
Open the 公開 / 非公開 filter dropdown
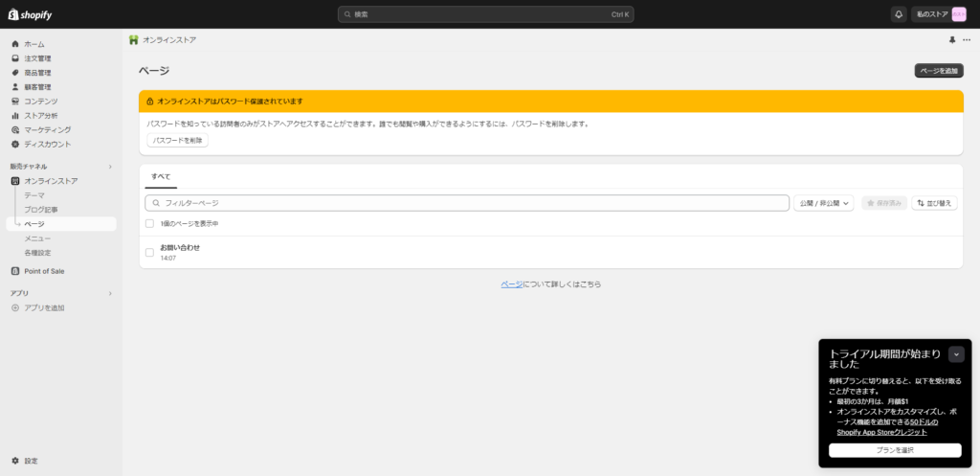tap(824, 203)
